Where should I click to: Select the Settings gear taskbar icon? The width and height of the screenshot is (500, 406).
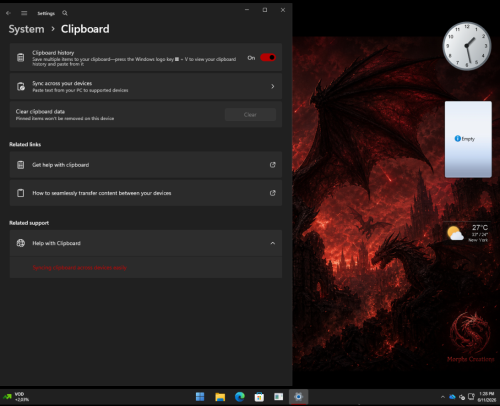click(298, 397)
